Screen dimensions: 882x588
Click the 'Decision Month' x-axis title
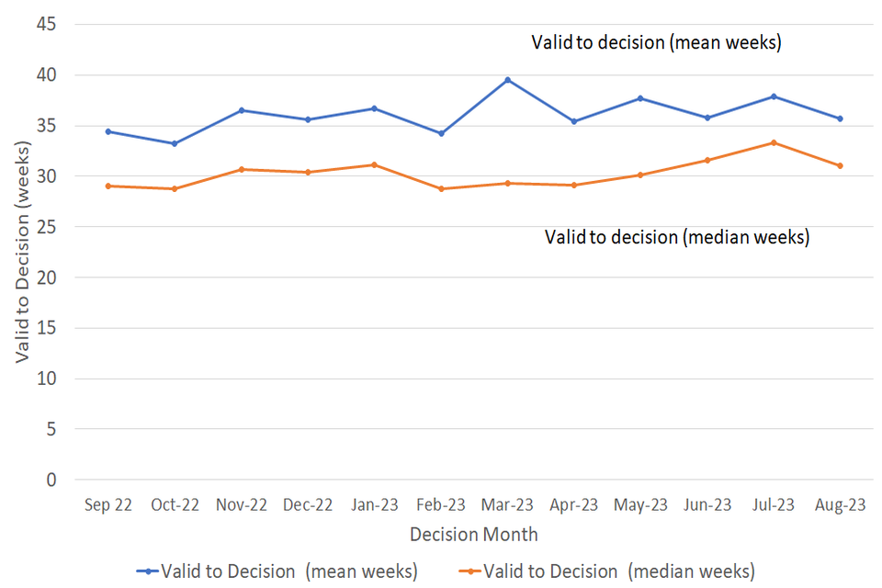(x=474, y=534)
